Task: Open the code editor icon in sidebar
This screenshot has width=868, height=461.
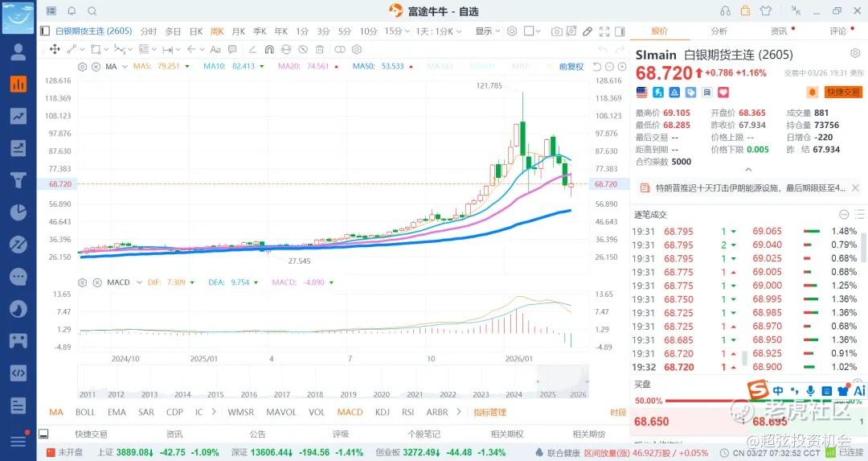Action: click(x=18, y=373)
